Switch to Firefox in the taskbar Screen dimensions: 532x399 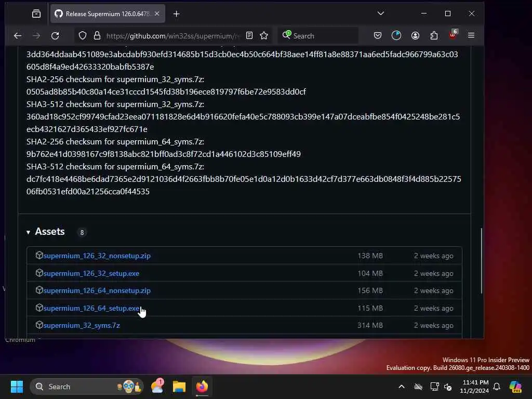click(202, 387)
